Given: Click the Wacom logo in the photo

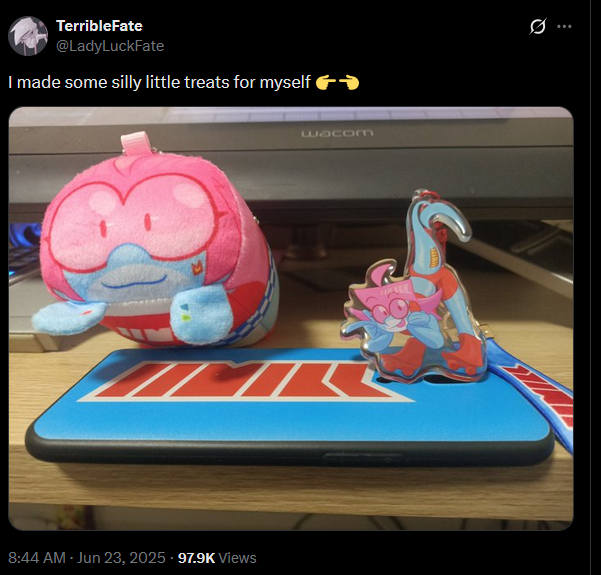Looking at the screenshot, I should pyautogui.click(x=337, y=133).
